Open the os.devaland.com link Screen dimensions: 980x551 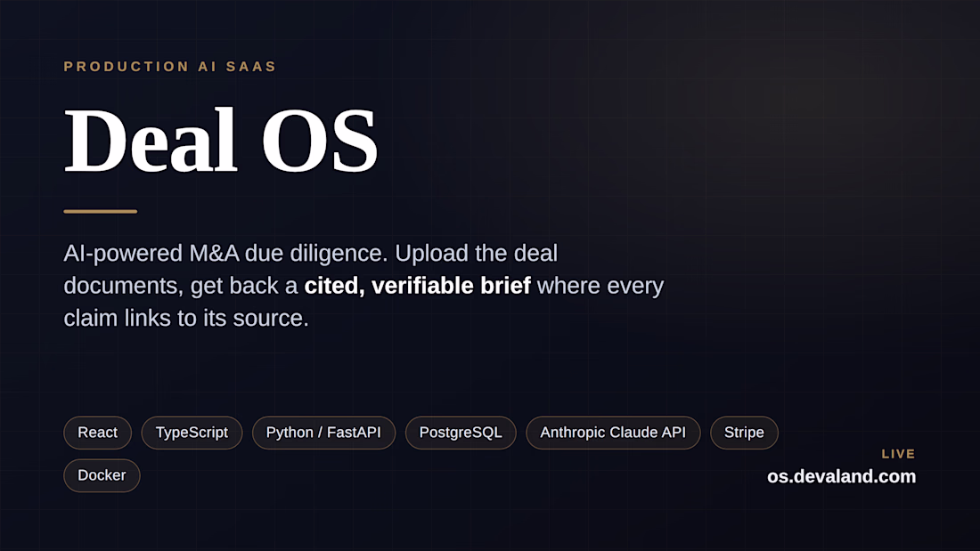[841, 476]
